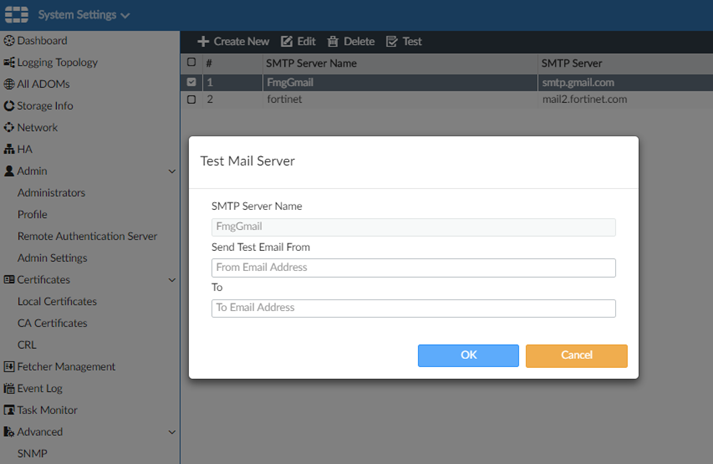Open the System Settings dropdown
This screenshot has width=713, height=464.
(84, 15)
